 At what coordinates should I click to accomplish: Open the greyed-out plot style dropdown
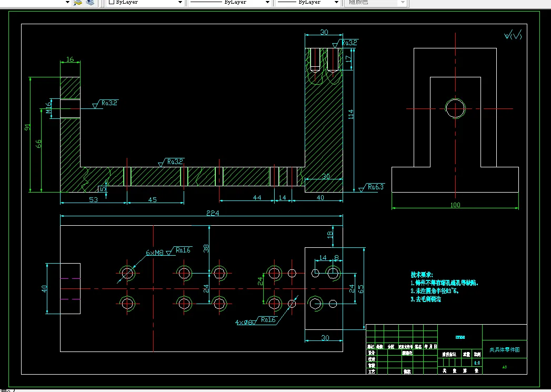(403, 2)
